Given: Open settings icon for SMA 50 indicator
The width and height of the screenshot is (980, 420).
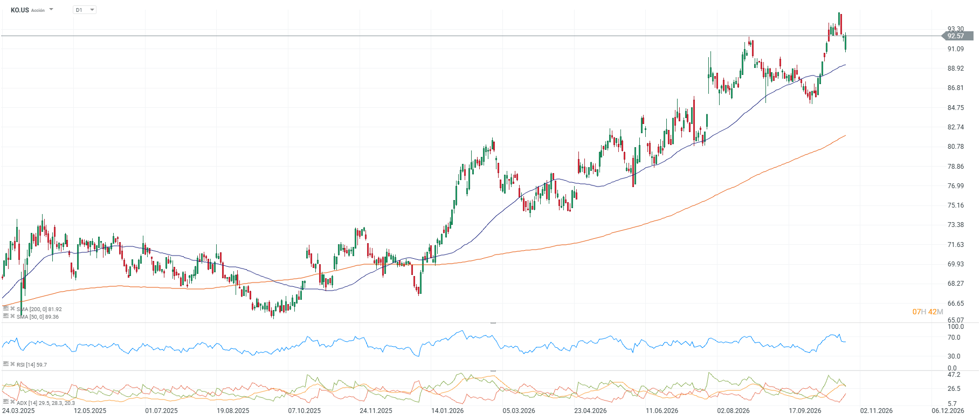Looking at the screenshot, I should point(5,316).
